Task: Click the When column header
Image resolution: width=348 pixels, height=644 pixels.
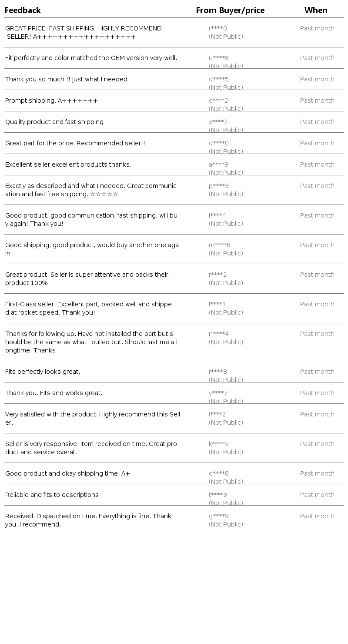Action: tap(316, 10)
